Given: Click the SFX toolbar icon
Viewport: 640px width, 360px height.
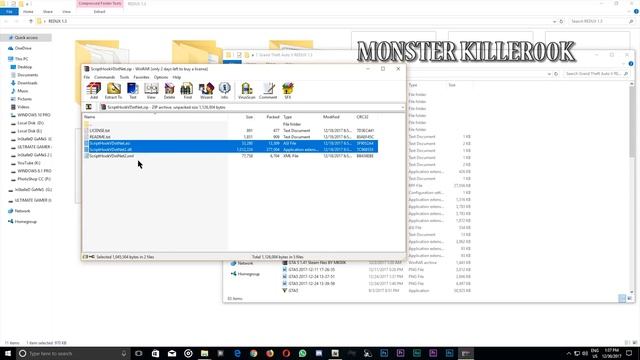Looking at the screenshot, I should [x=288, y=91].
